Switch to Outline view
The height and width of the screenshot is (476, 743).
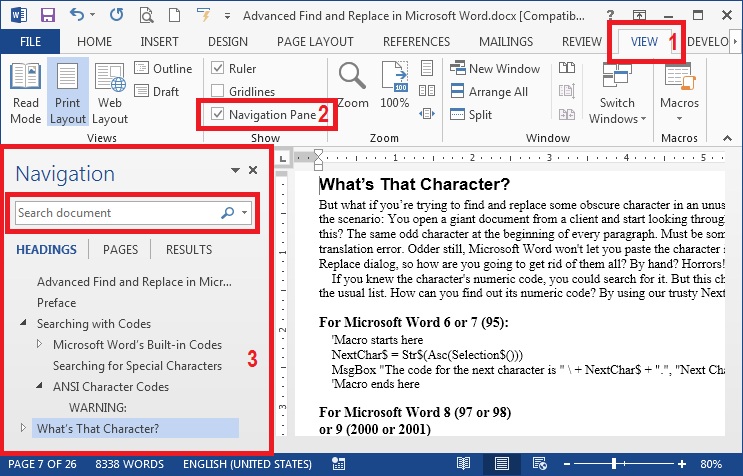[163, 69]
